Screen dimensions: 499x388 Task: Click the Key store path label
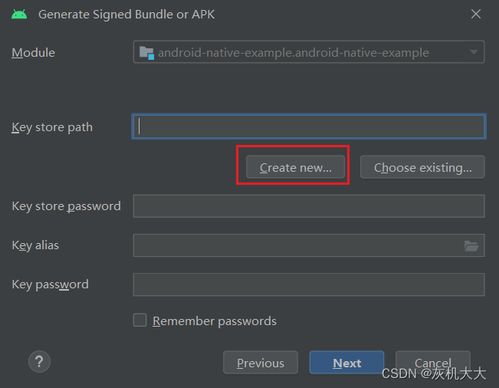tap(52, 127)
